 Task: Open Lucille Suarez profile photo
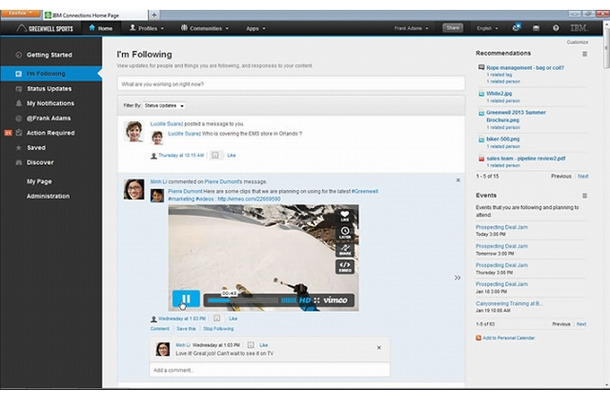[x=134, y=131]
